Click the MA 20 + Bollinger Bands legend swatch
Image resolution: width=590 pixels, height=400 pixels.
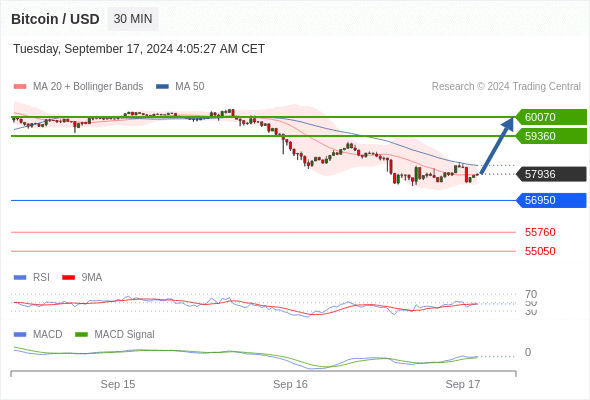20,87
